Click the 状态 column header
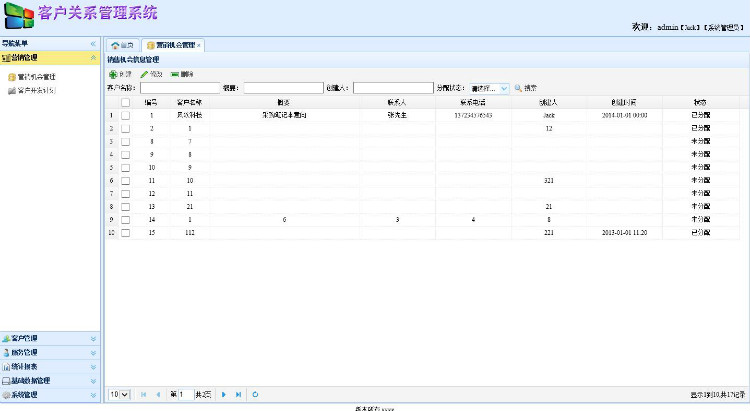This screenshot has width=750, height=411. pos(700,102)
